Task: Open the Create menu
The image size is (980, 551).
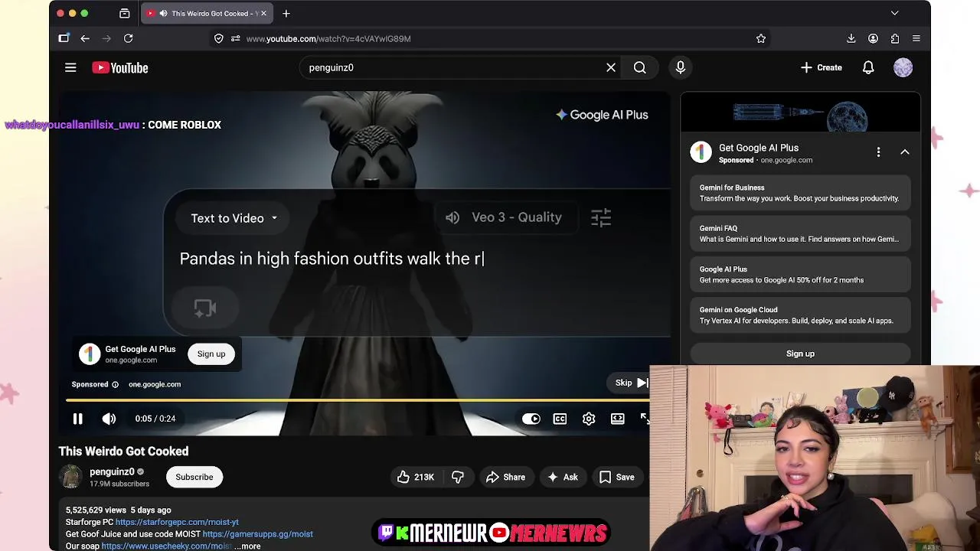Action: pyautogui.click(x=821, y=67)
